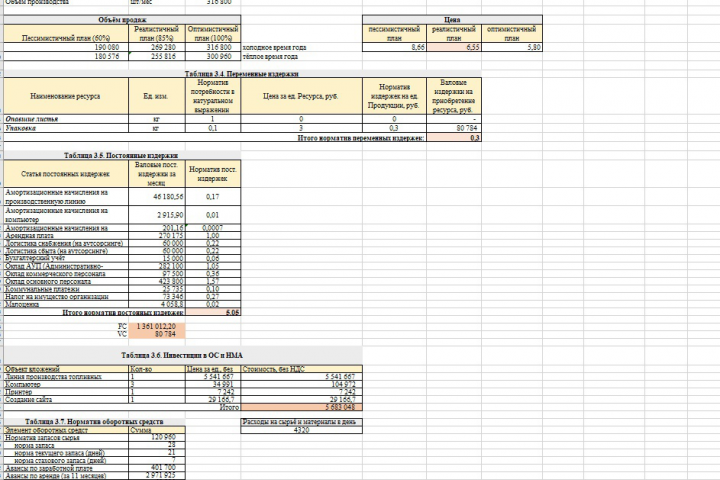Click 80 784 in the Упаковка row
This screenshot has width=720, height=480.
(454, 128)
